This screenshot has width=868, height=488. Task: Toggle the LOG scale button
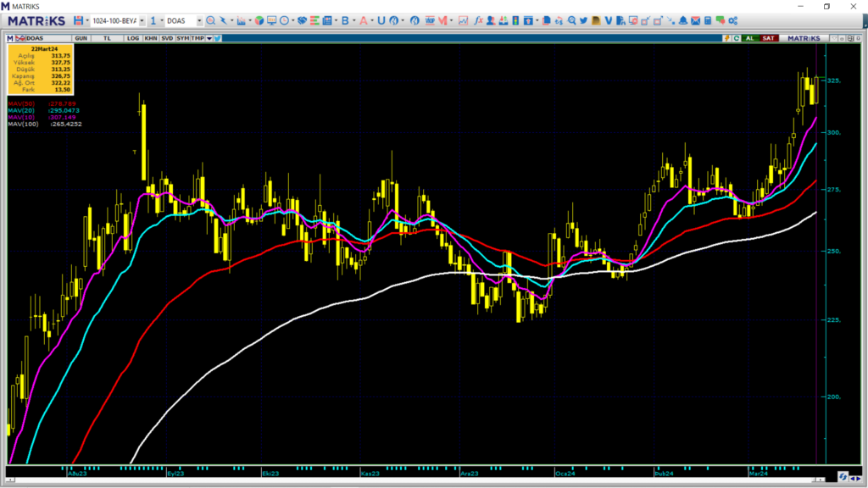pos(133,38)
